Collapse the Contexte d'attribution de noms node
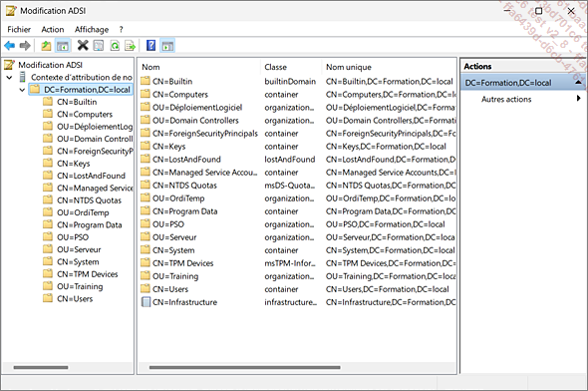This screenshot has width=588, height=391. coord(9,77)
